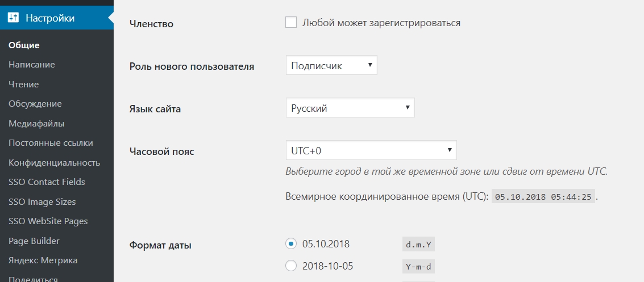Expand the Язык сайта language dropdown
Viewport: 644px width, 282px height.
click(350, 108)
